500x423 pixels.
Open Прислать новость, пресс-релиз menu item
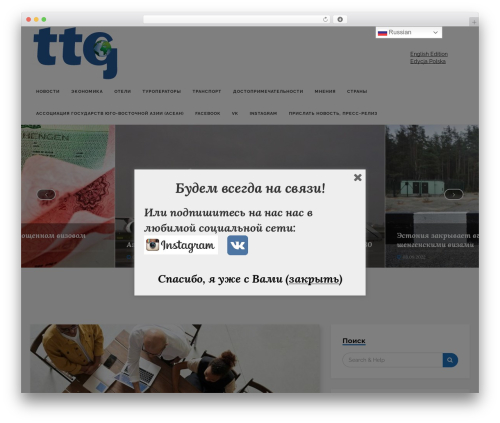[333, 113]
